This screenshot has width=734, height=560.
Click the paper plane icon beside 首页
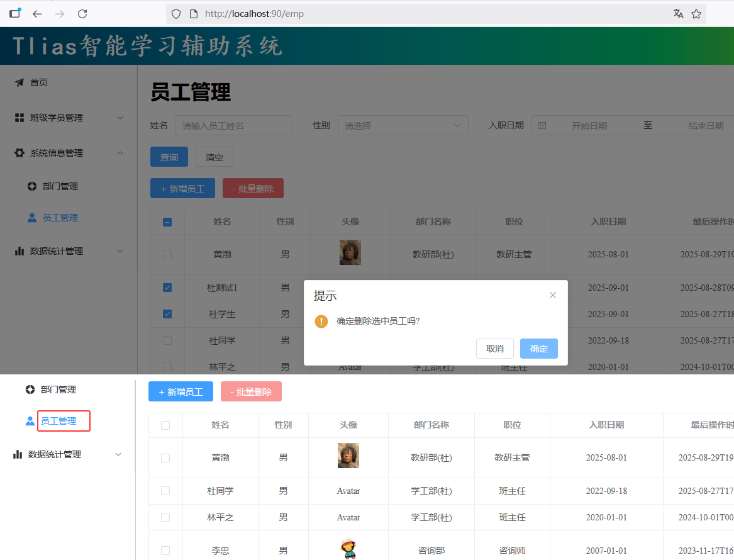coord(19,82)
